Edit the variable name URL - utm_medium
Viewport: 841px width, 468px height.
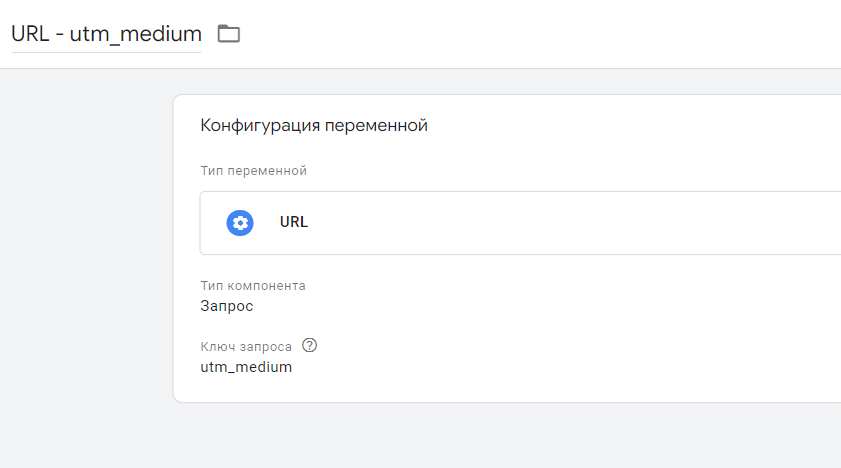pyautogui.click(x=106, y=33)
